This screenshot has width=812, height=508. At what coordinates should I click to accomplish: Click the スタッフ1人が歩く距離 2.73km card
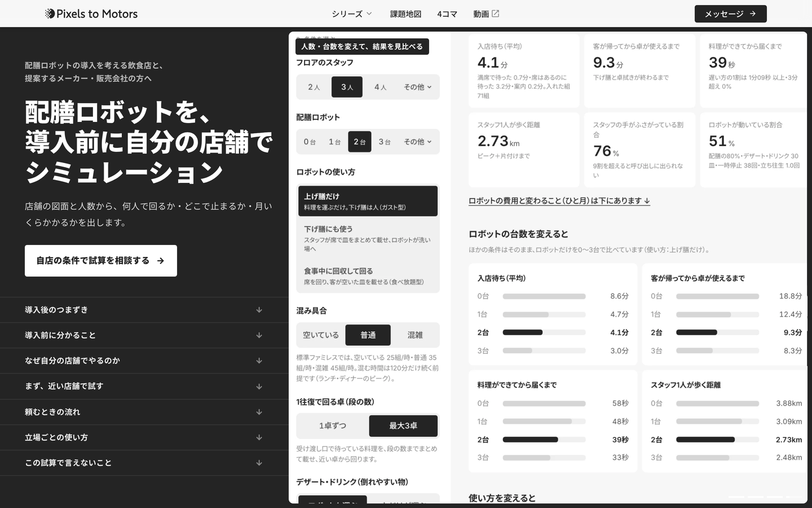click(524, 150)
